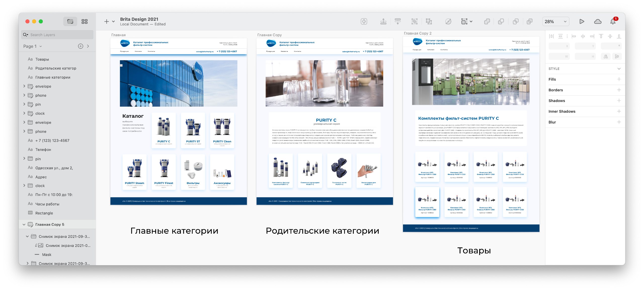
Task: Click the Scale tool icon
Action: (x=464, y=22)
